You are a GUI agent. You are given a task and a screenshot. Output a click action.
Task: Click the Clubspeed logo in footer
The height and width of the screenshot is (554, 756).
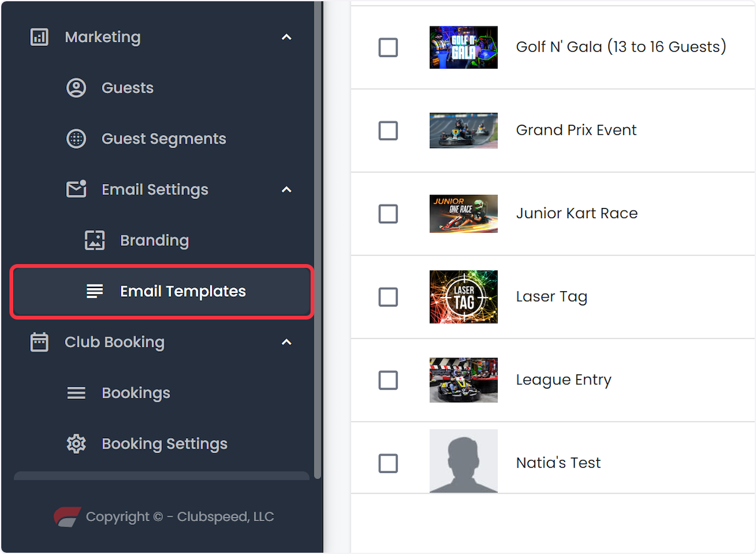67,517
